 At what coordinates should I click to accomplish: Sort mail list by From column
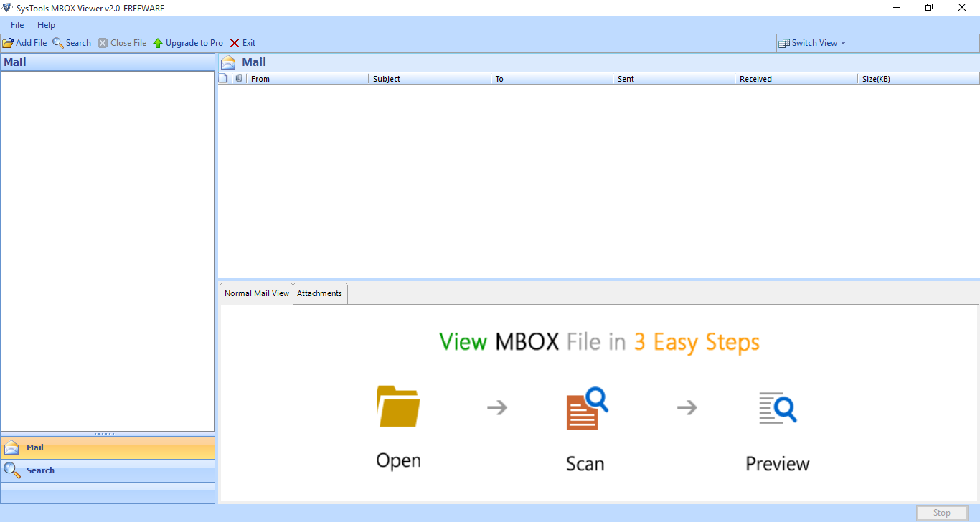tap(307, 79)
